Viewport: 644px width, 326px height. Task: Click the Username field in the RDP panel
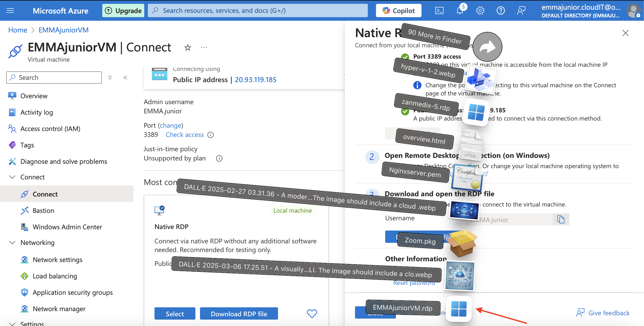point(509,219)
